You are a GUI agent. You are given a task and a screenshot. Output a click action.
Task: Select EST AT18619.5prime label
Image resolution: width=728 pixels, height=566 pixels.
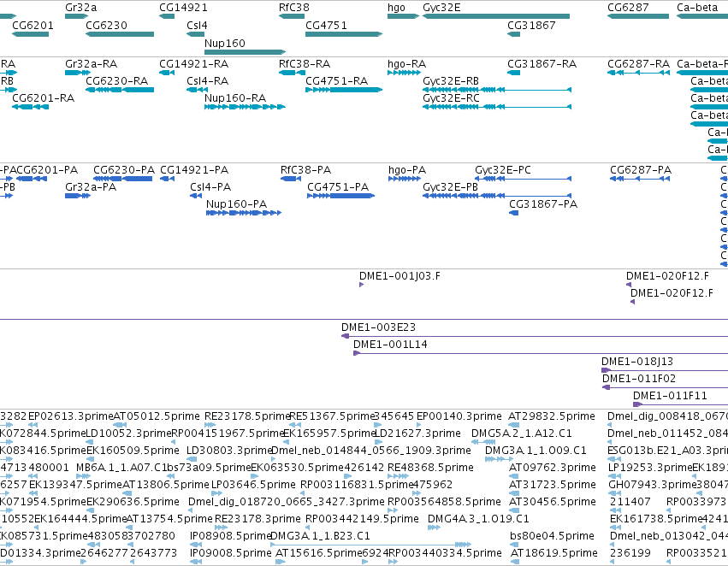pyautogui.click(x=553, y=553)
